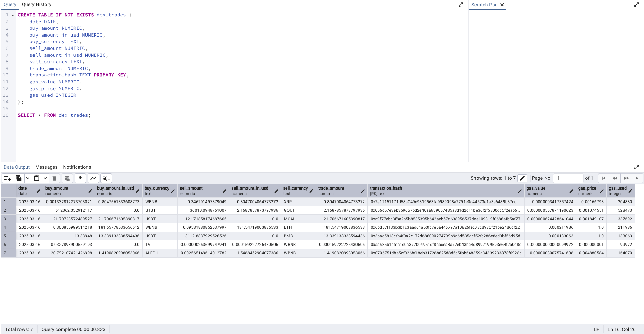Select result row number 7
Screen dimensions: 644x334
pos(9,253)
